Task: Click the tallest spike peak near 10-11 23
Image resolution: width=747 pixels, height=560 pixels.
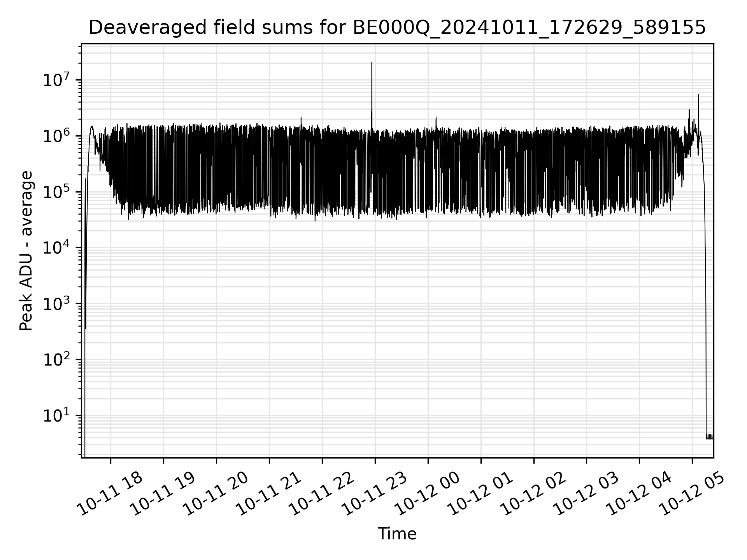Action: (372, 63)
